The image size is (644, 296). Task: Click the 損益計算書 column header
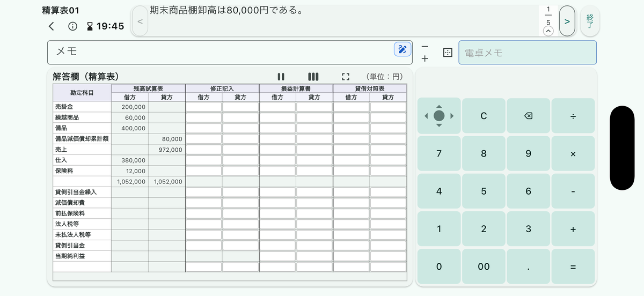pyautogui.click(x=296, y=88)
